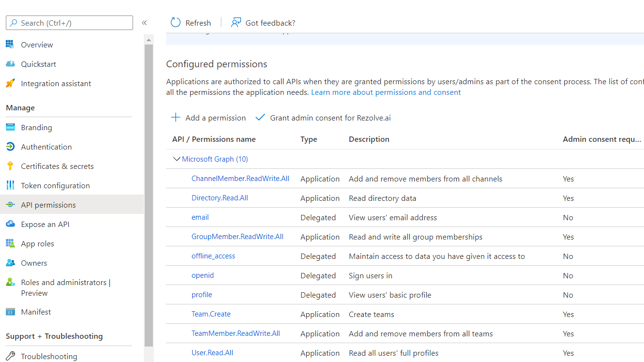Click the Search (Ctrl+/) input field
The width and height of the screenshot is (644, 362).
click(69, 23)
